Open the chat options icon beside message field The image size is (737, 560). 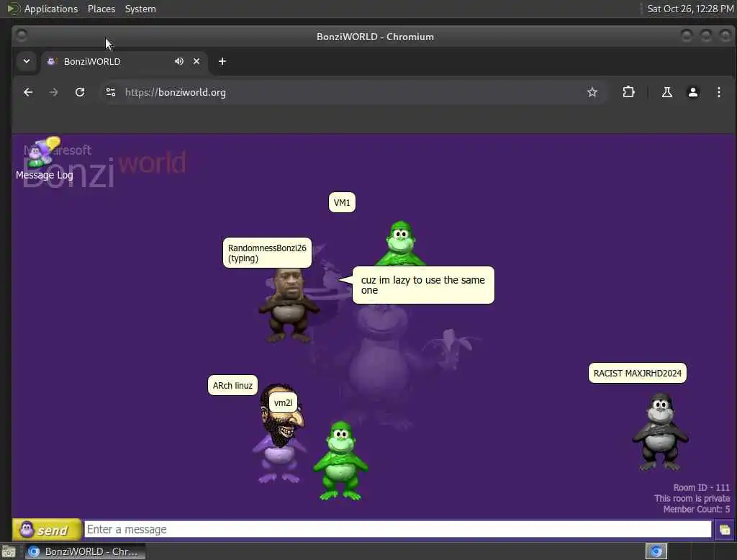click(724, 530)
